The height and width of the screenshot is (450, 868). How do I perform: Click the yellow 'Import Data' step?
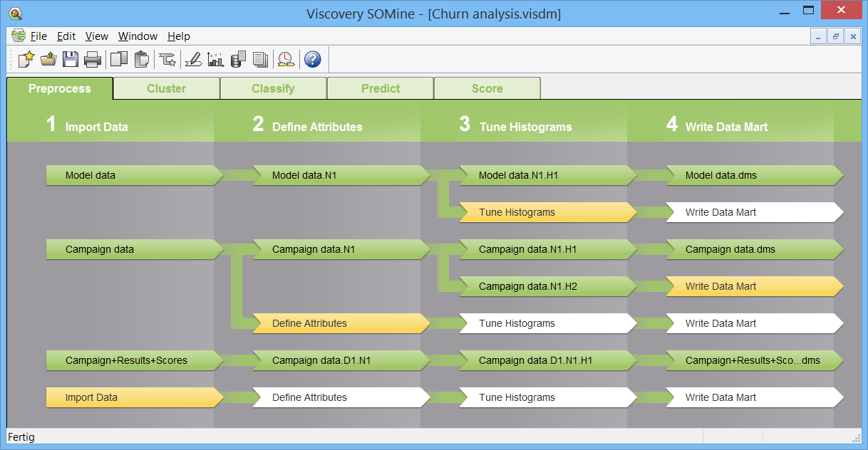(x=135, y=397)
